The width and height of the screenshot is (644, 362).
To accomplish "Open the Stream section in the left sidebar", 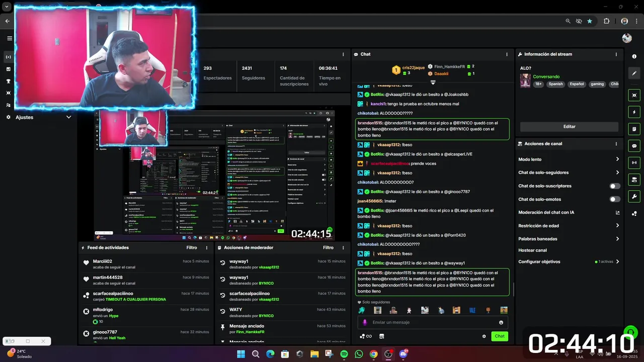I will (x=9, y=57).
